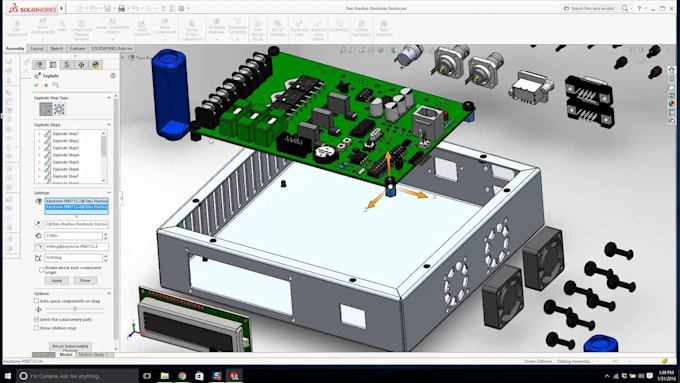
Task: Open Explode help question icon
Action: (x=113, y=75)
